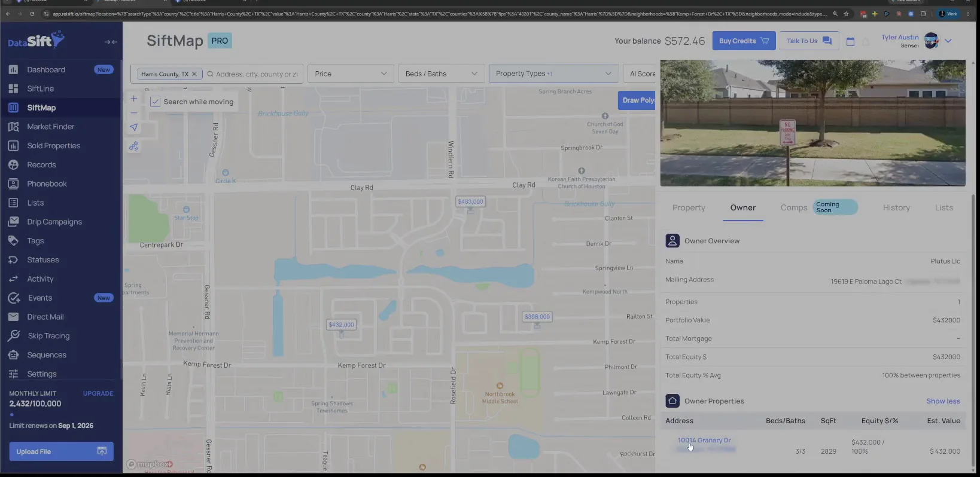980x477 pixels.
Task: Open the Beds / Baths dropdown
Action: [x=442, y=74]
